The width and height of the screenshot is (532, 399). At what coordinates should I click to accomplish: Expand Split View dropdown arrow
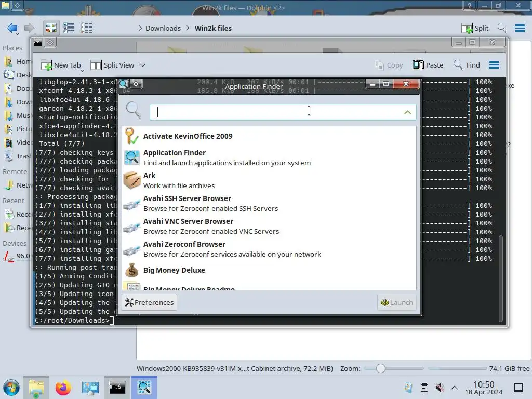[x=143, y=65]
